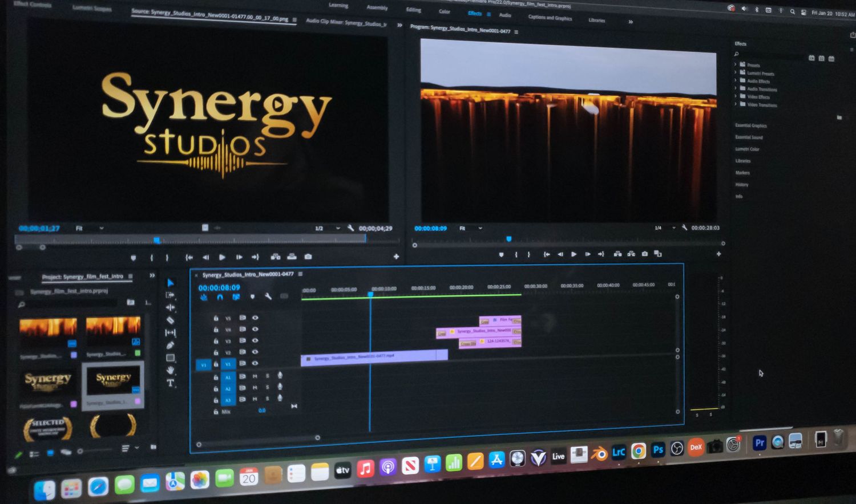Image resolution: width=856 pixels, height=504 pixels.
Task: Open Button Editor plus in Program monitor
Action: (x=718, y=254)
